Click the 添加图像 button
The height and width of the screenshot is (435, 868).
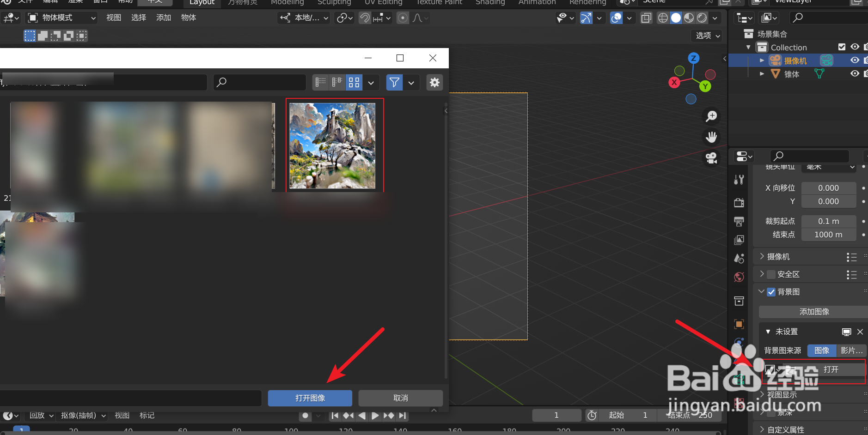tap(814, 312)
